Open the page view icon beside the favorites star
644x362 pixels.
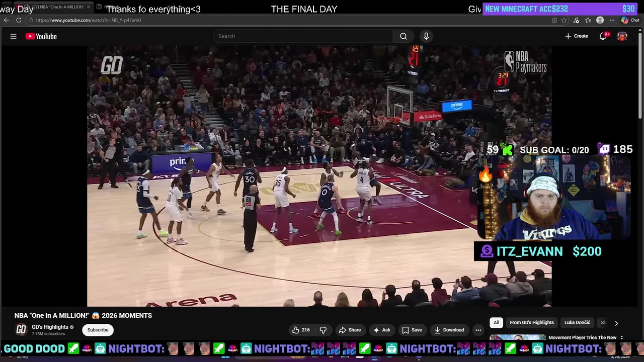point(554,20)
